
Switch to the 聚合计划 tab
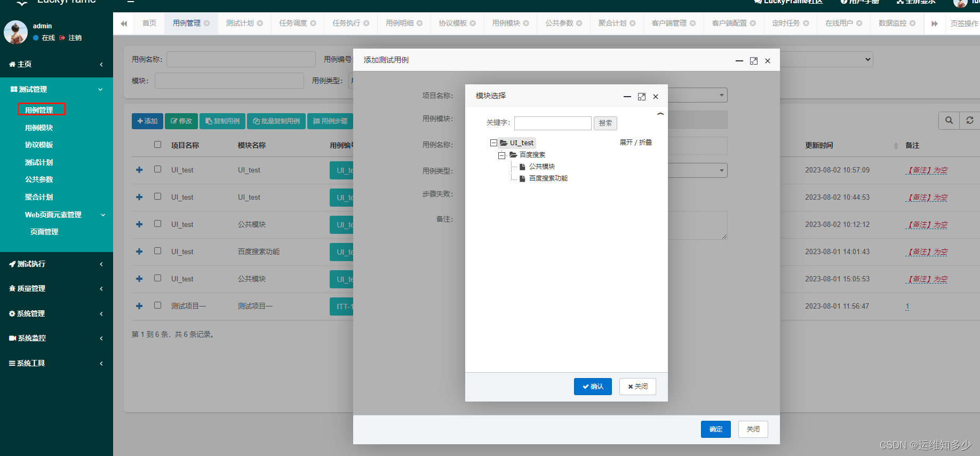click(x=612, y=23)
